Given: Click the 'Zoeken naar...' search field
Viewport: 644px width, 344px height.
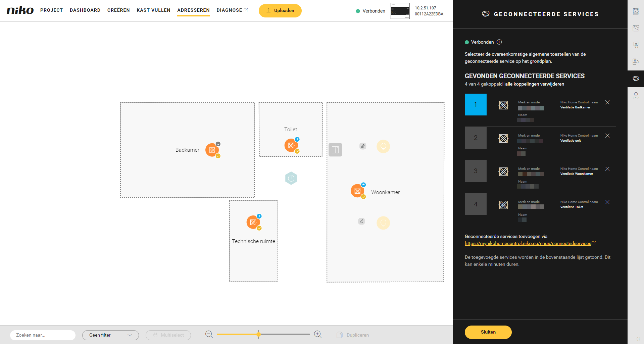Looking at the screenshot, I should click(x=43, y=335).
